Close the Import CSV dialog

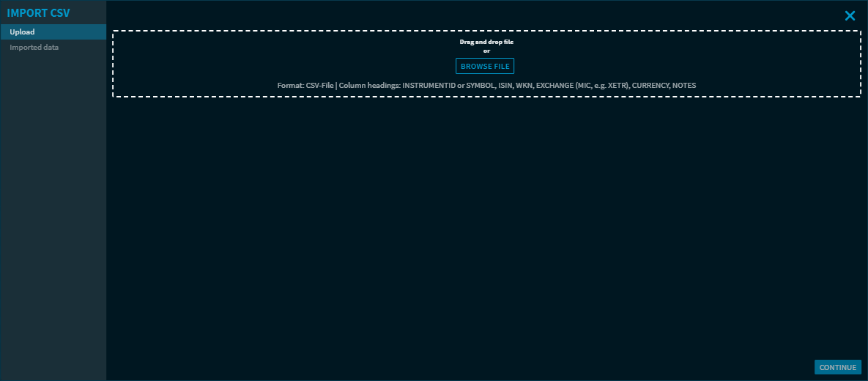pyautogui.click(x=850, y=15)
